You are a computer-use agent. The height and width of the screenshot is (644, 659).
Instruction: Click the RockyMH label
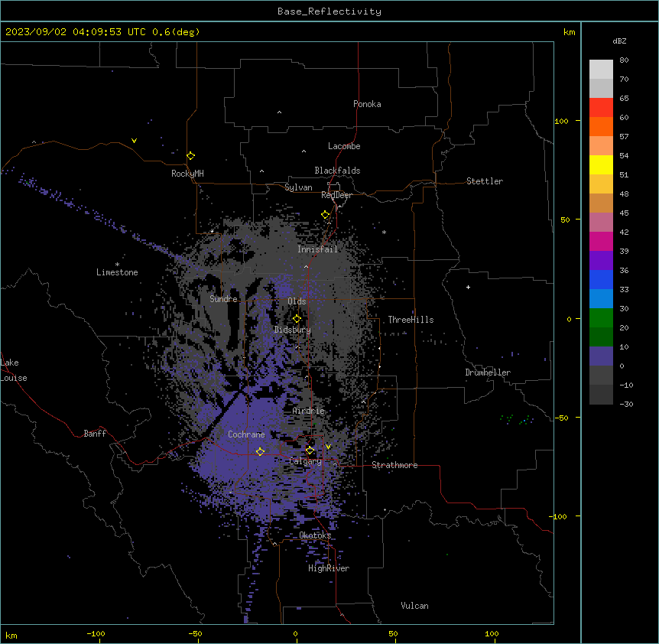tap(187, 174)
